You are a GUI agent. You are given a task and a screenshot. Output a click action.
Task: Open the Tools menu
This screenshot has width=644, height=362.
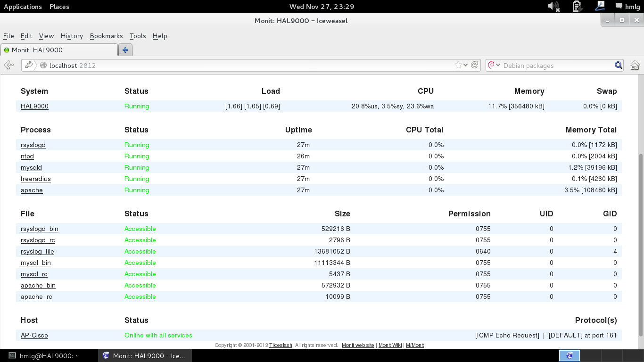(138, 36)
